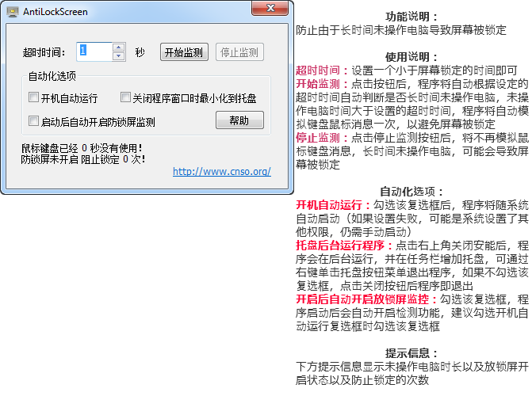Click the 秒 unit label

[140, 52]
